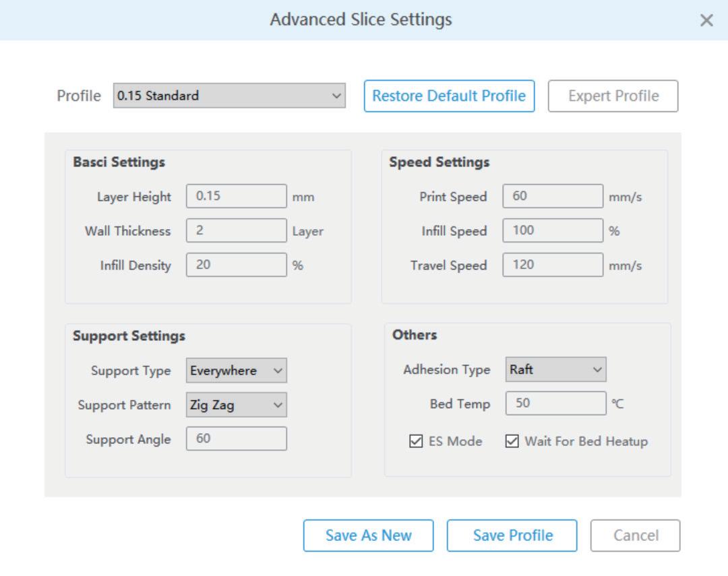Click the Bed Temp input field

[555, 404]
